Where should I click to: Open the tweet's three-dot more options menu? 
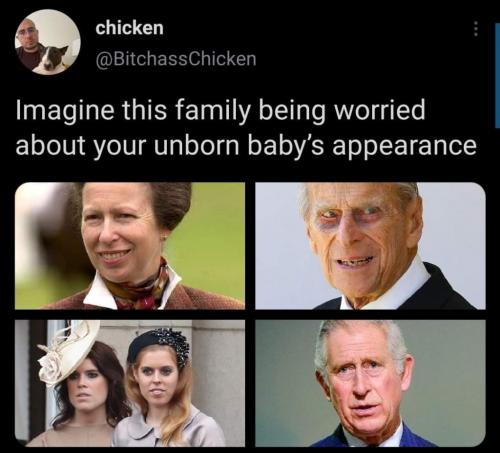pos(476,29)
